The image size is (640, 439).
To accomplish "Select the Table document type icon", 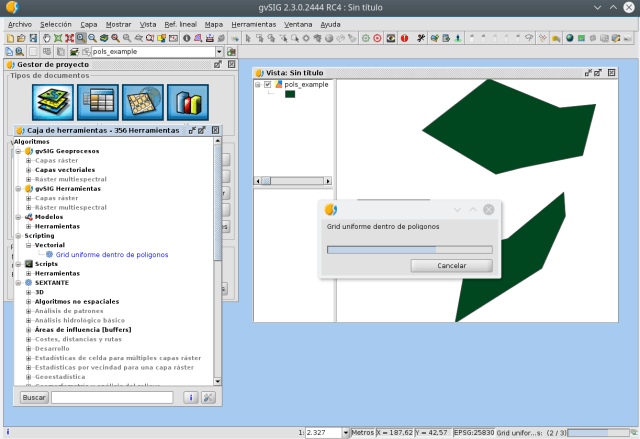I will 98,102.
